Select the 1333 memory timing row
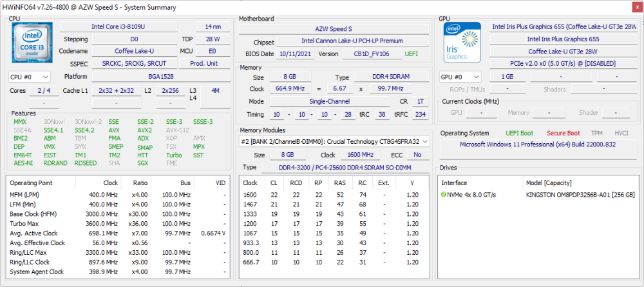This screenshot has width=644, height=287. pyautogui.click(x=334, y=214)
